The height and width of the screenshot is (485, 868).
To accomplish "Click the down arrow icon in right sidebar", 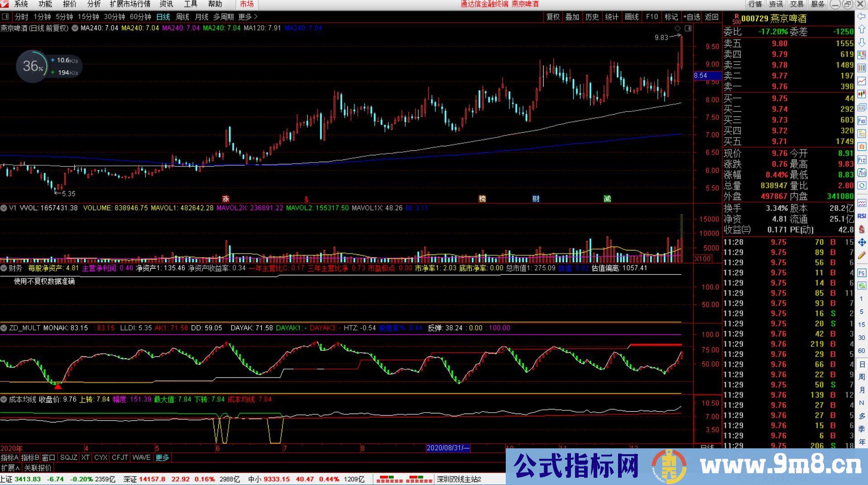I will pos(861,43).
